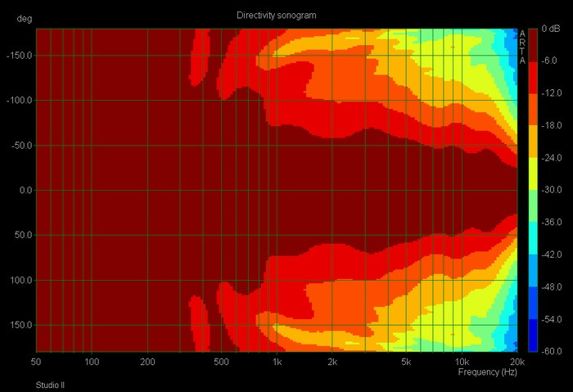Click the "0.0" degree axis label
This screenshot has width=573, height=392.
(25, 191)
